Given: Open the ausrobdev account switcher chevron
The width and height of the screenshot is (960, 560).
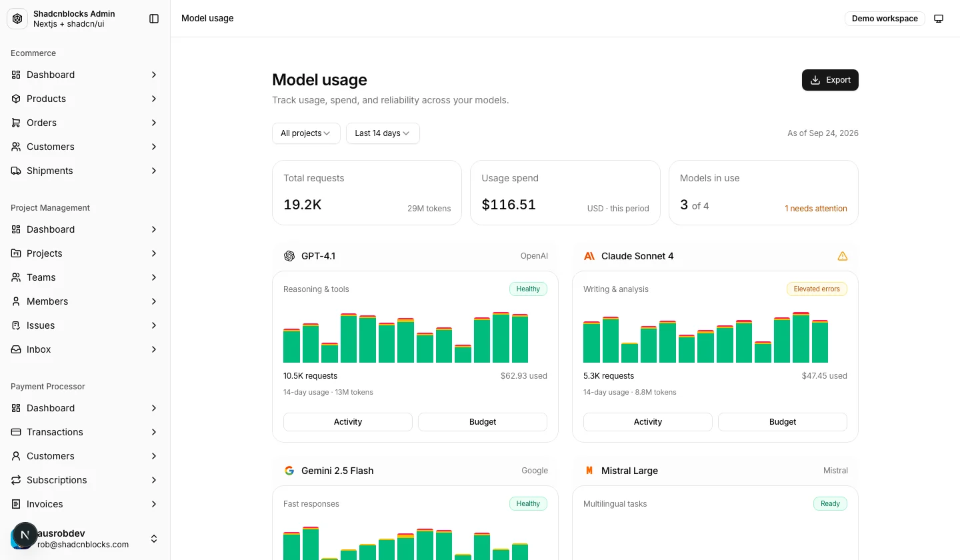Looking at the screenshot, I should click(x=154, y=539).
